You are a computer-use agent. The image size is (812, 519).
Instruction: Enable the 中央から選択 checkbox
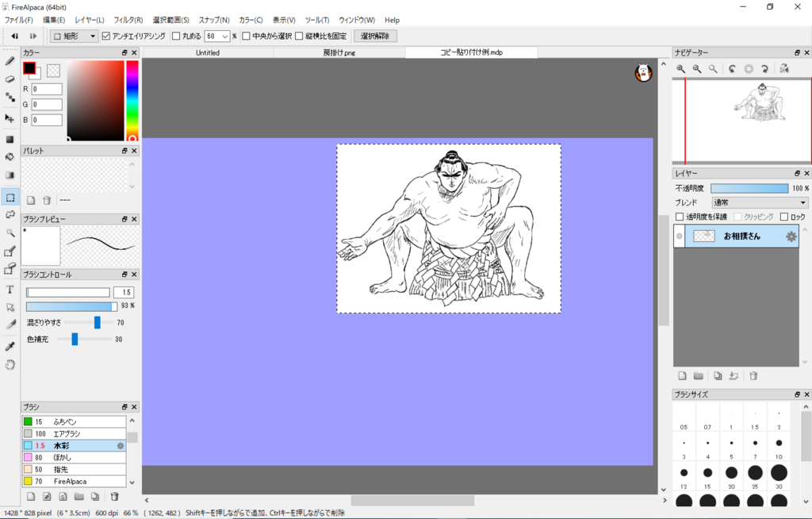247,36
